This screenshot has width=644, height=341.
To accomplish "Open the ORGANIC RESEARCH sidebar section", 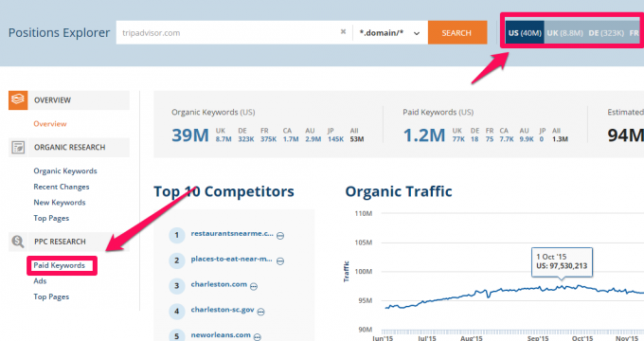I will click(69, 147).
